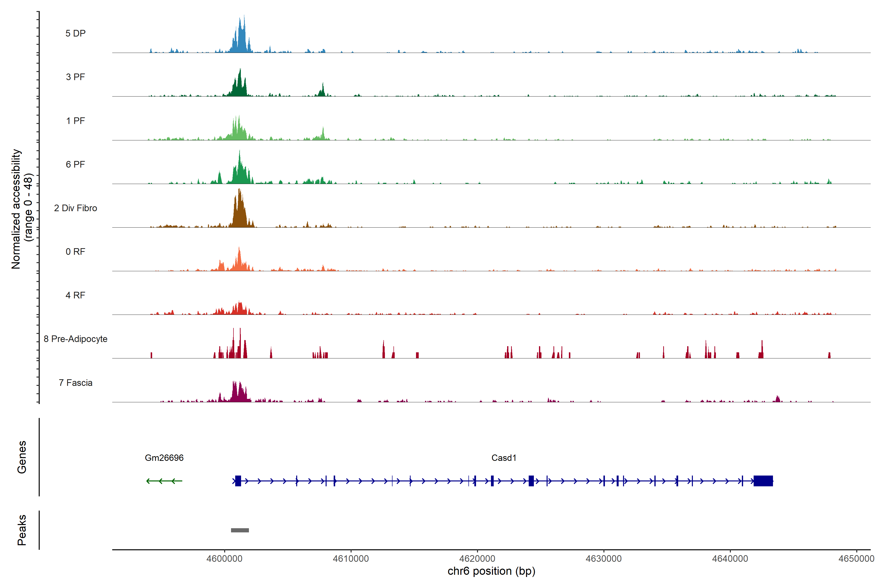Click the 0 RF track label
Viewport: 882px width, 588px height.
75,252
